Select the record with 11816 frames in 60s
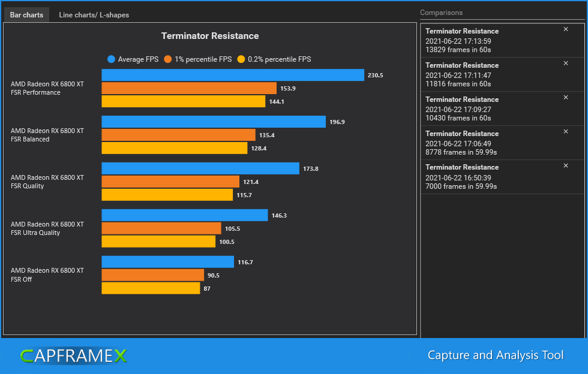588x374 pixels. tap(502, 74)
